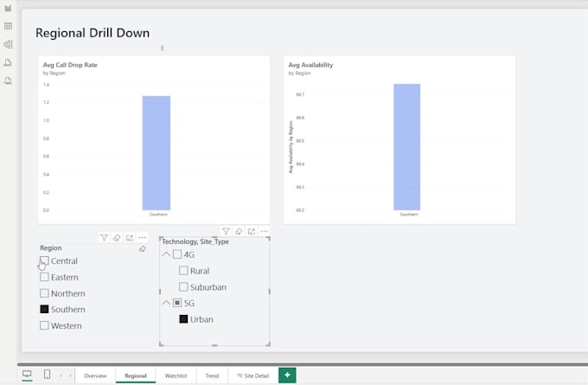Check the Northern region checkbox
The image size is (588, 385).
tap(44, 293)
